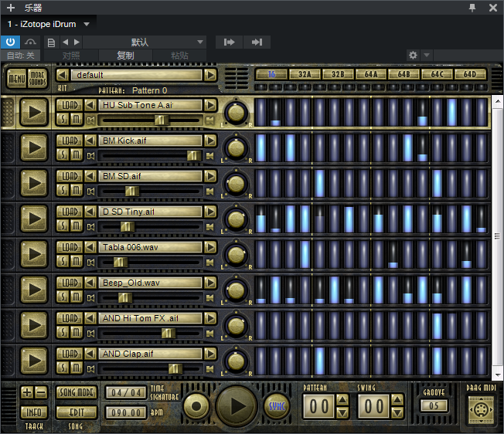Solo the AND Hi Tom FX track
This screenshot has width=504, height=434.
click(x=63, y=333)
